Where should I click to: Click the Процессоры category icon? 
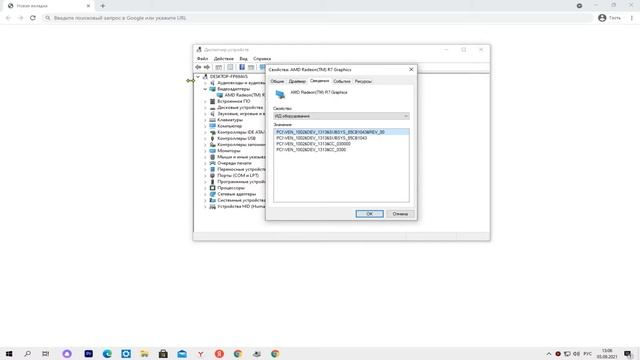[212, 188]
